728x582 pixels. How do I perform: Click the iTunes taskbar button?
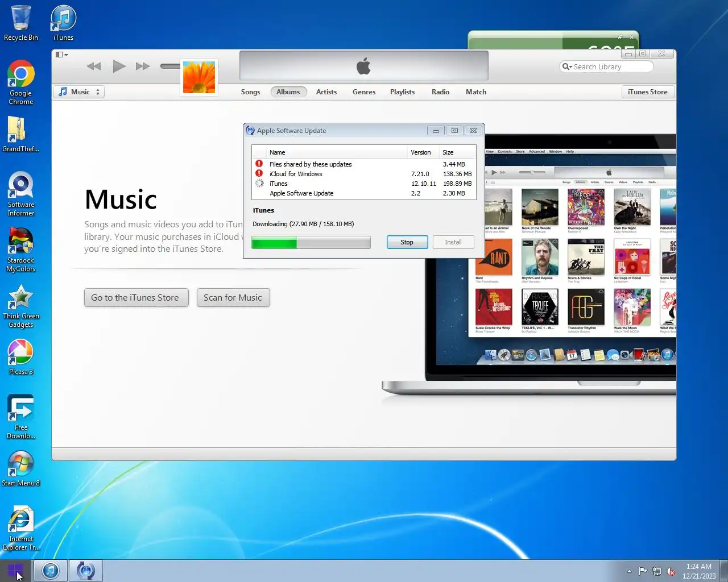[51, 571]
